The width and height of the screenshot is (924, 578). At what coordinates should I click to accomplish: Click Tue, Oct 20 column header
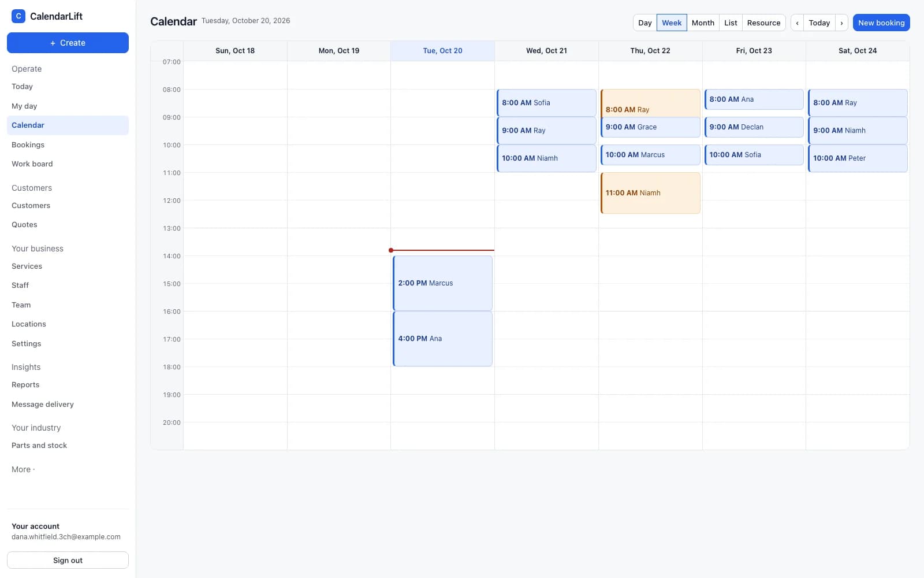(x=442, y=51)
